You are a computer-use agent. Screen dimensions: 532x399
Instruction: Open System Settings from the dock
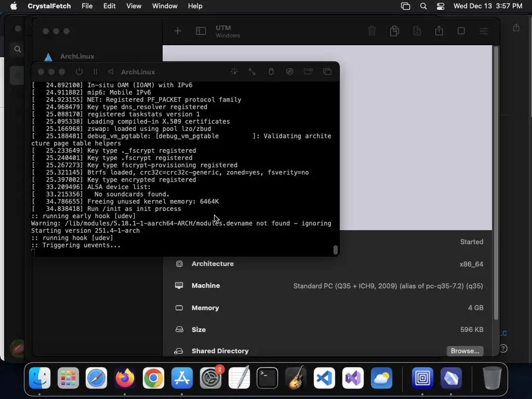(x=210, y=378)
